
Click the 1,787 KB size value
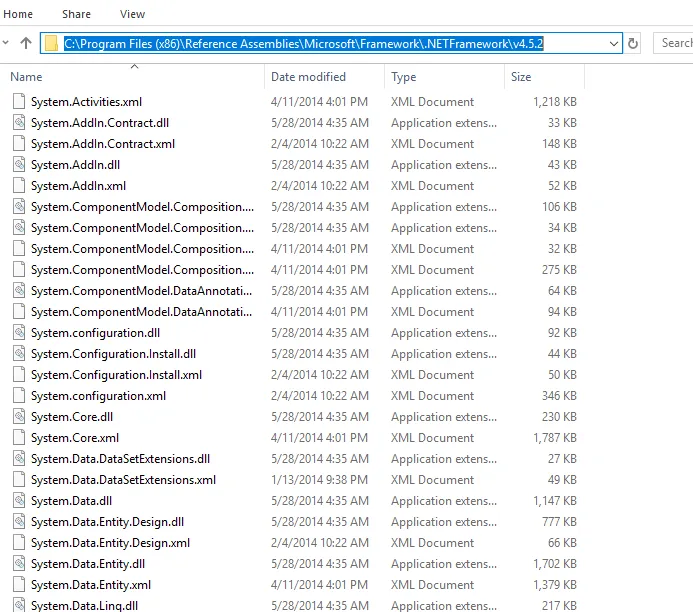pos(555,438)
